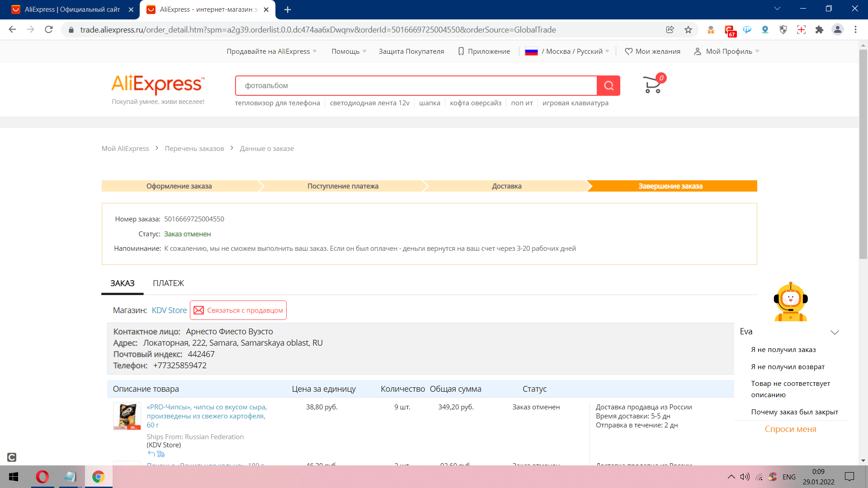Open 'Защита Покупателя' link

point(411,51)
